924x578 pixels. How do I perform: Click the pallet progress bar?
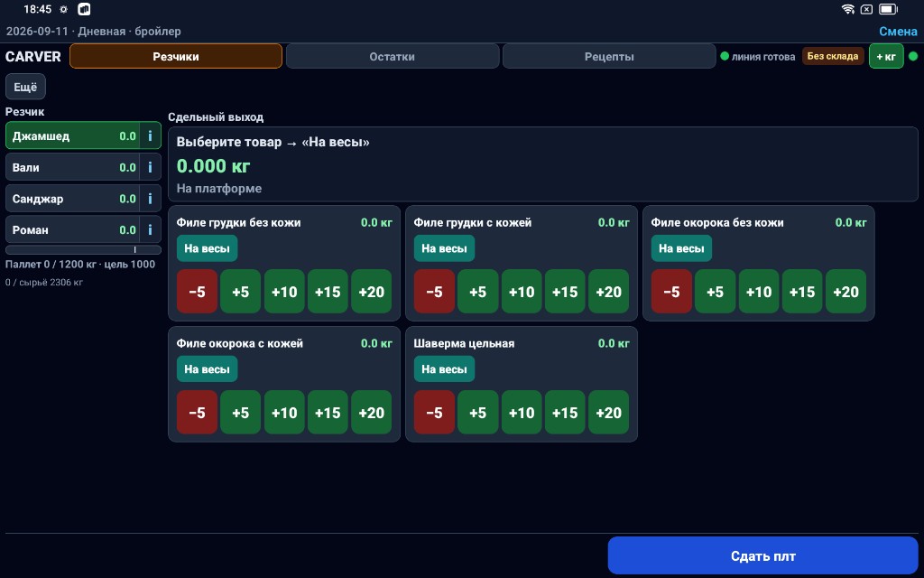pyautogui.click(x=83, y=249)
